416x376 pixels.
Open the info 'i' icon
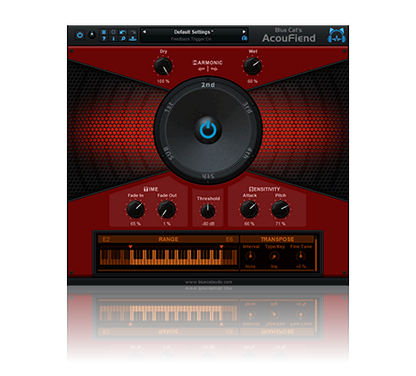pyautogui.click(x=113, y=39)
